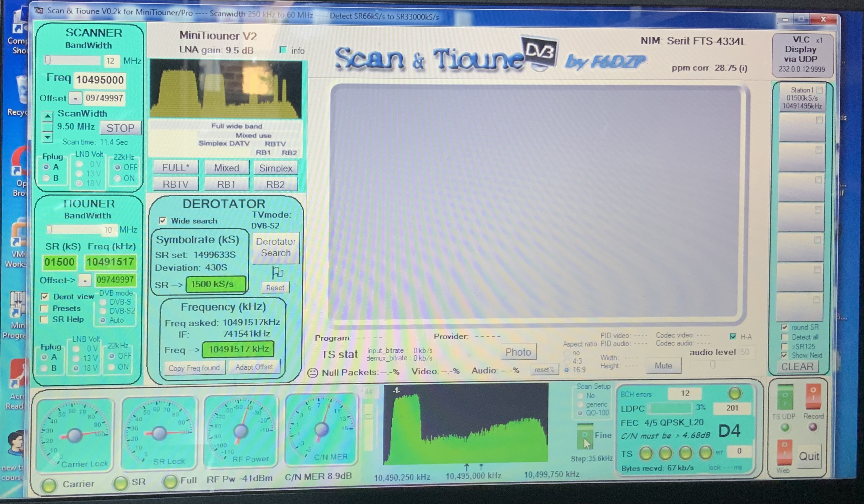This screenshot has width=864, height=504.
Task: Toggle Wide search checkbox
Action: pos(162,221)
